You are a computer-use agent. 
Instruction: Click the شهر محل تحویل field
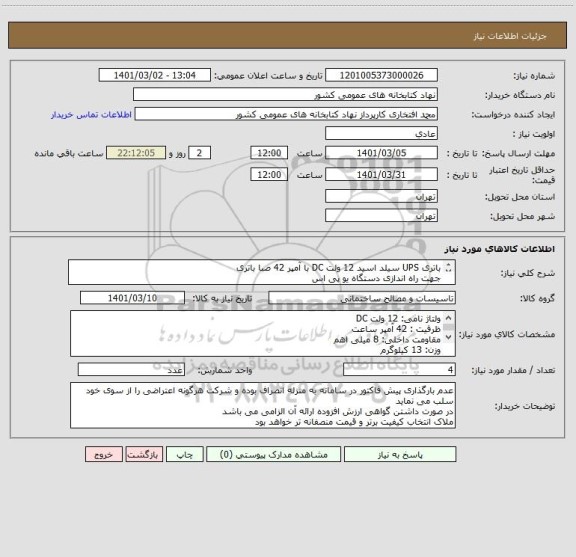pyautogui.click(x=381, y=215)
